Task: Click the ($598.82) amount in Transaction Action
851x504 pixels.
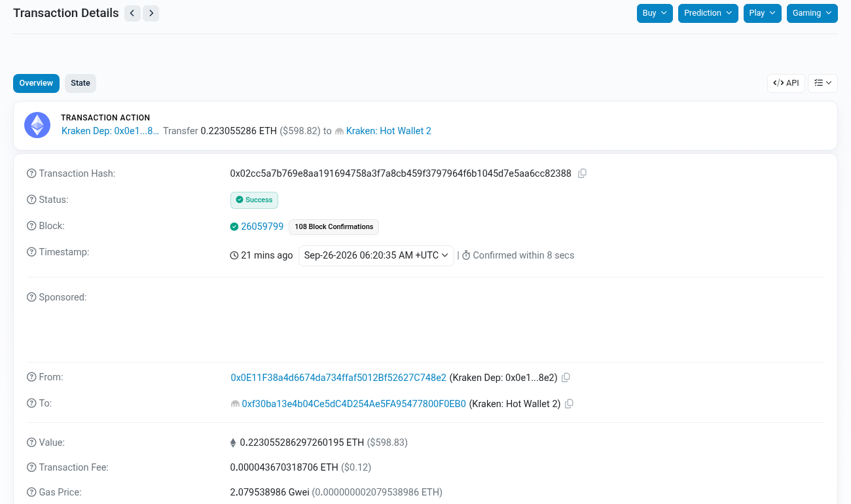Action: point(300,131)
